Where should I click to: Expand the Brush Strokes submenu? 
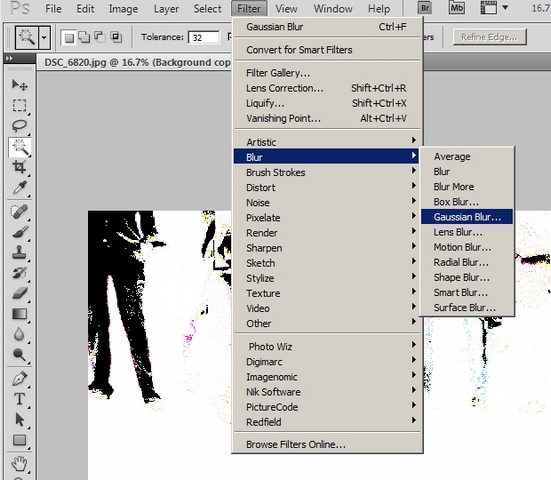pyautogui.click(x=326, y=172)
